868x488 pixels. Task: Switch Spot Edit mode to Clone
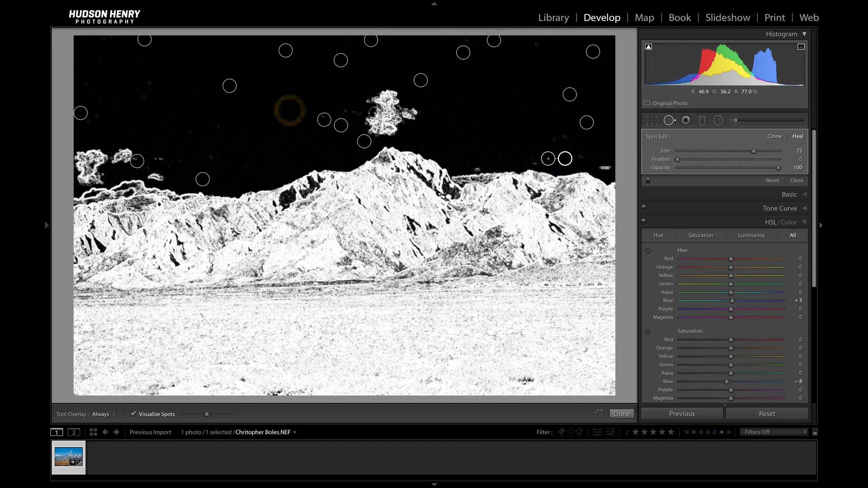tap(774, 136)
